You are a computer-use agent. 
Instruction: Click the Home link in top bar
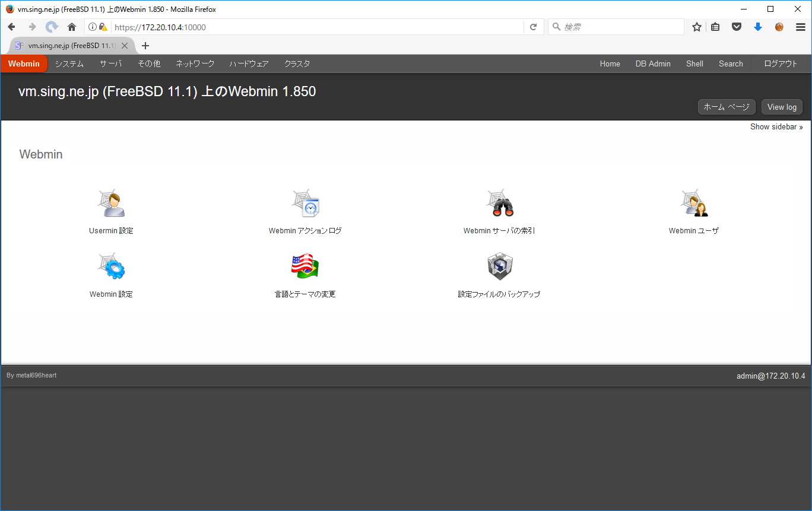coord(610,64)
